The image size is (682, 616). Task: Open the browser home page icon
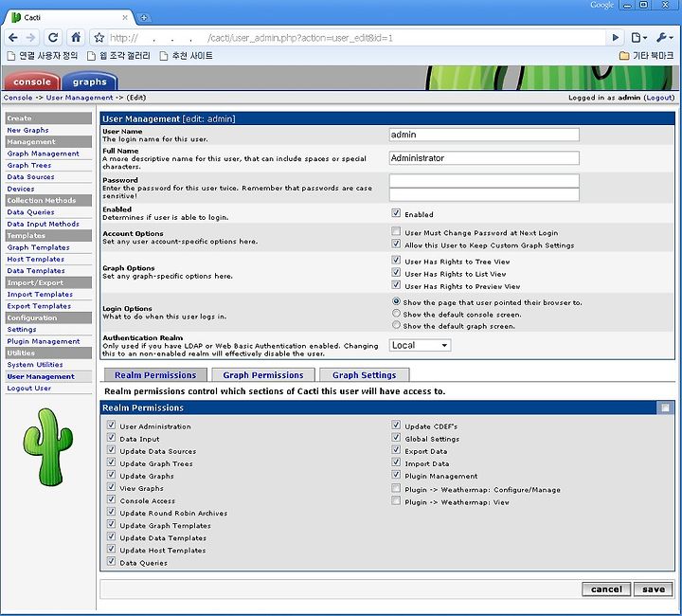pos(76,37)
